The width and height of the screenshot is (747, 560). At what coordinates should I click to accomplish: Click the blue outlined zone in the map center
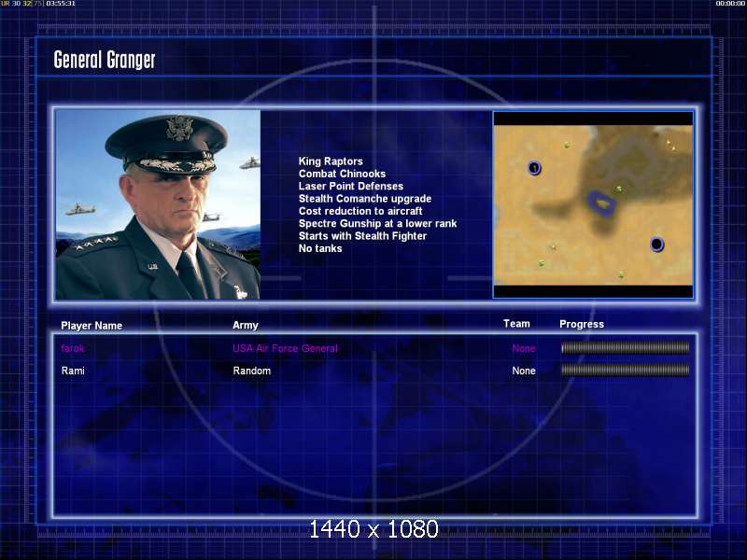[602, 203]
